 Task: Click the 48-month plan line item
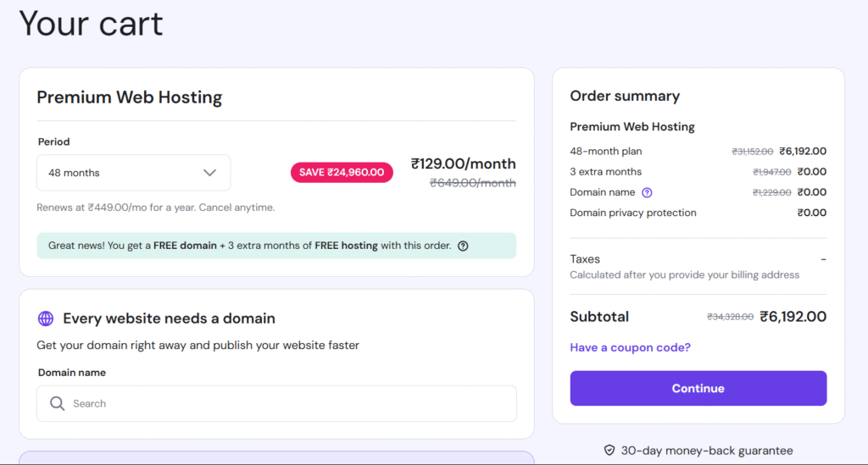click(x=606, y=152)
